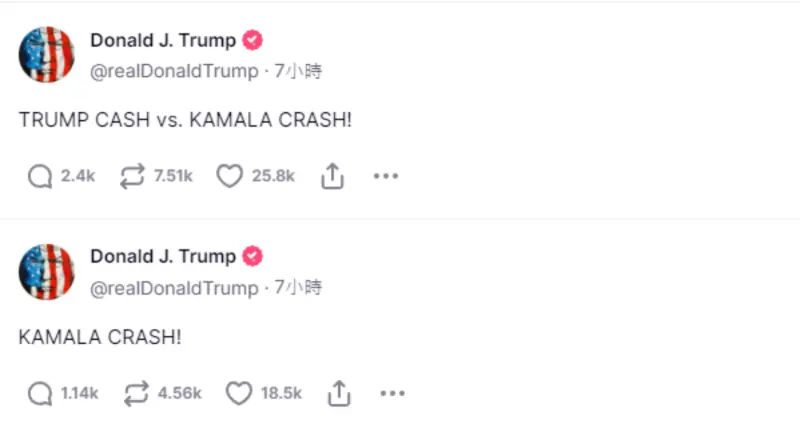Like the post with 18.5k likes
Viewport: 800px width, 428px height.
coord(239,393)
